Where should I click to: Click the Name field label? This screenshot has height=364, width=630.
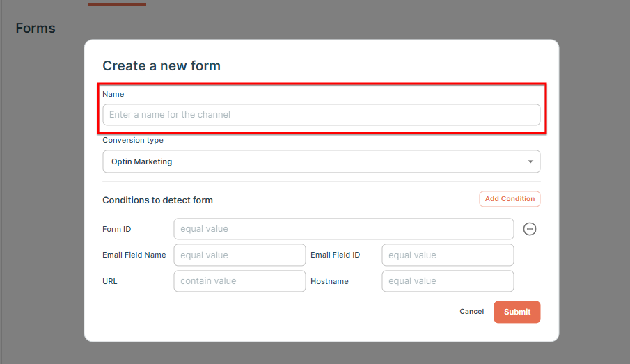[x=113, y=94]
